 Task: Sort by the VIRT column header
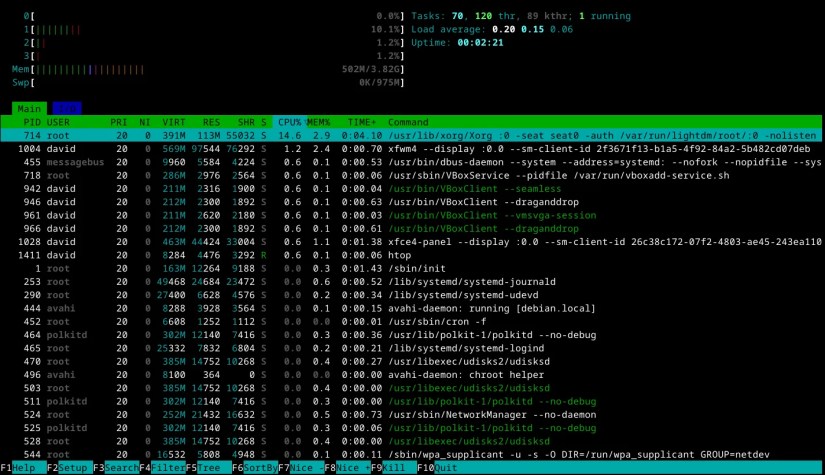tap(174, 122)
